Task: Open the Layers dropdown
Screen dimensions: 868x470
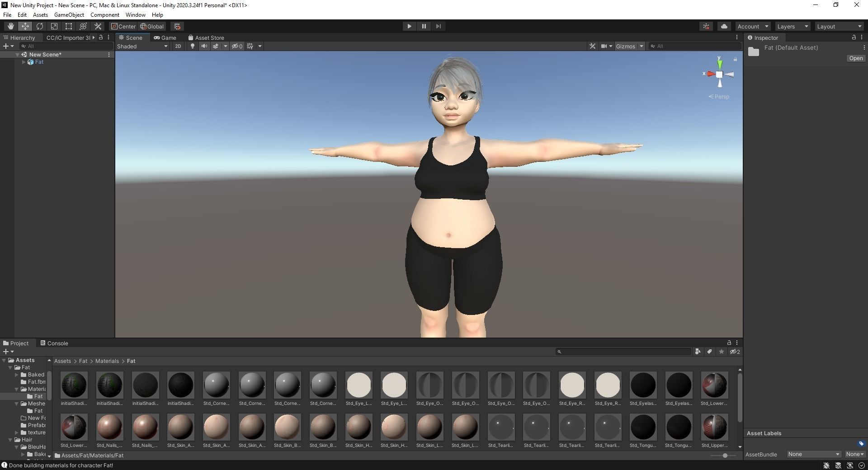Action: 793,26
